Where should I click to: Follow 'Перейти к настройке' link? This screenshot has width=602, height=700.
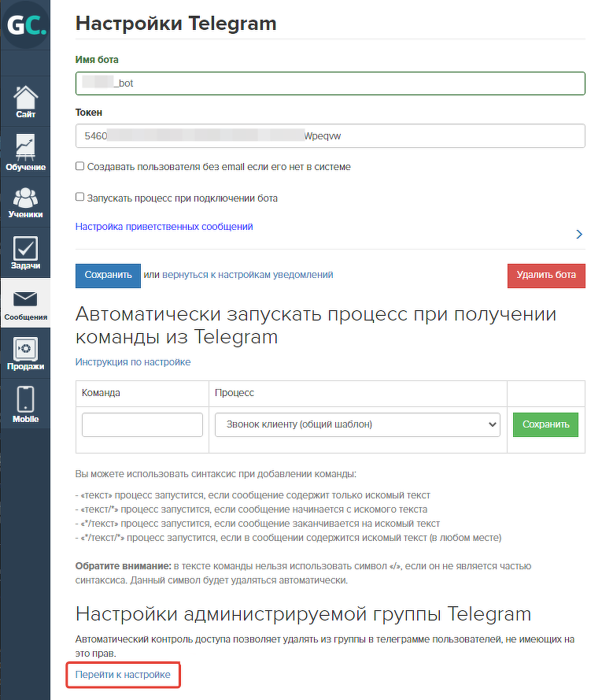pos(123,675)
